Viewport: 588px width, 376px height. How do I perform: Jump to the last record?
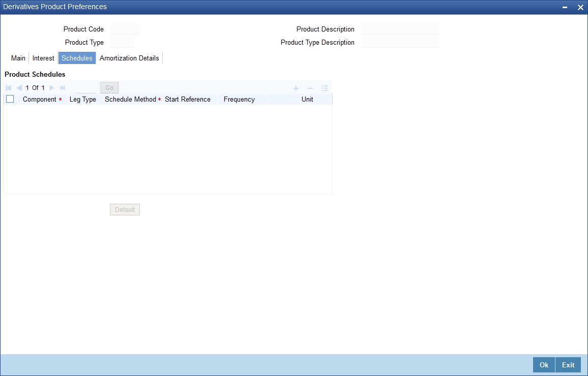point(62,87)
